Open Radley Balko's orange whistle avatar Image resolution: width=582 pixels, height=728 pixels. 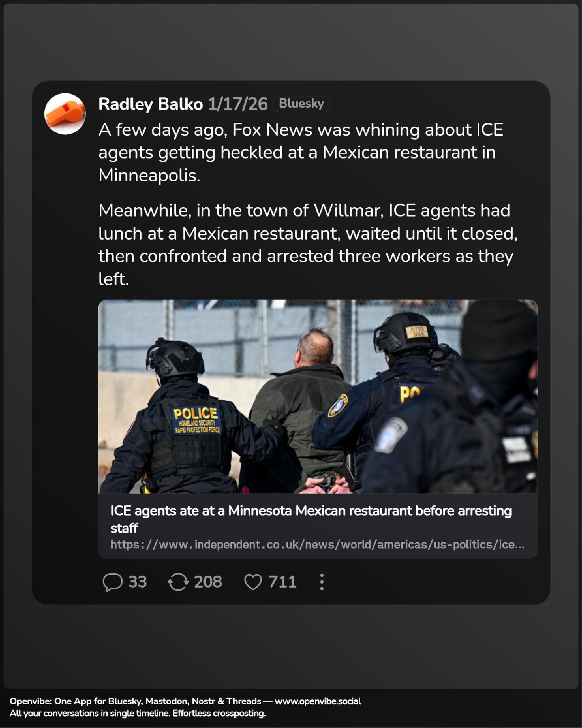[65, 114]
